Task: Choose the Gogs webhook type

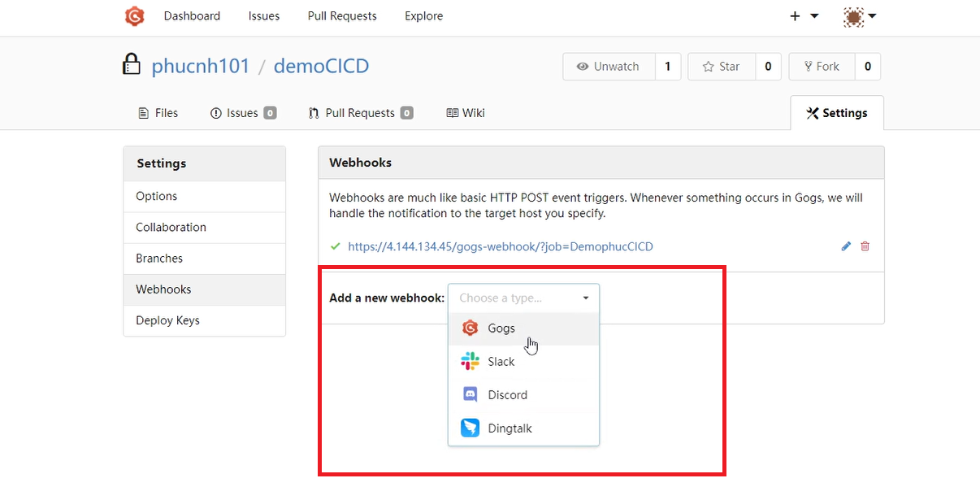Action: click(523, 328)
